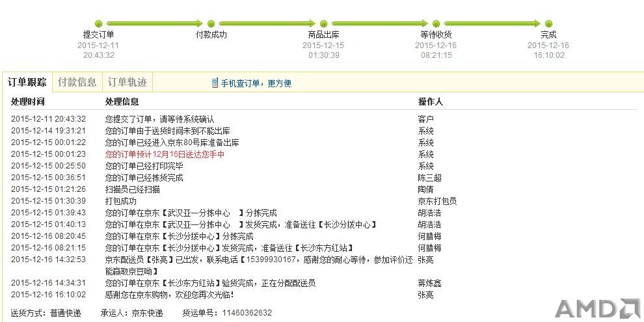Click the 处理信息 column header
The height and width of the screenshot is (322, 644).
pyautogui.click(x=122, y=102)
